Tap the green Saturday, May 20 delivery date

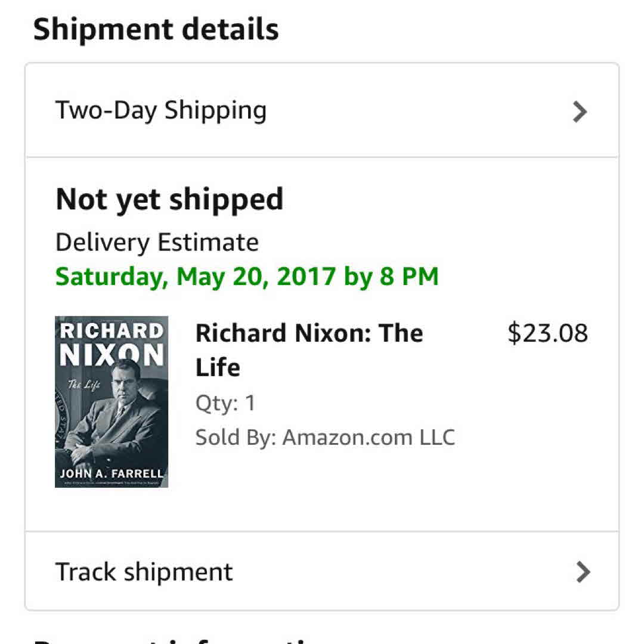[x=247, y=277]
